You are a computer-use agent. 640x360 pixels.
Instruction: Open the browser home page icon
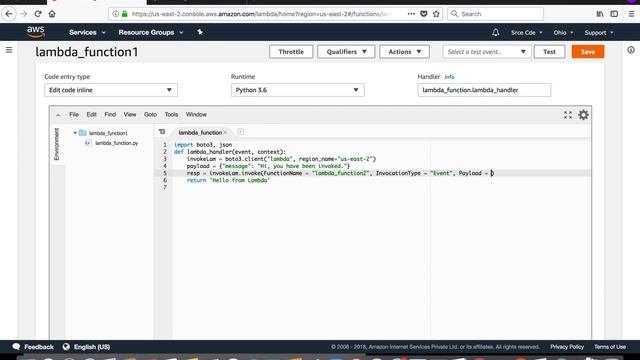(52, 14)
